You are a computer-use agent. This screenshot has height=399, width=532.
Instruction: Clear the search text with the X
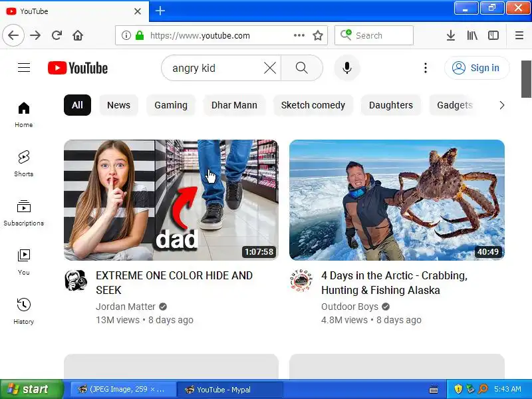pos(270,68)
